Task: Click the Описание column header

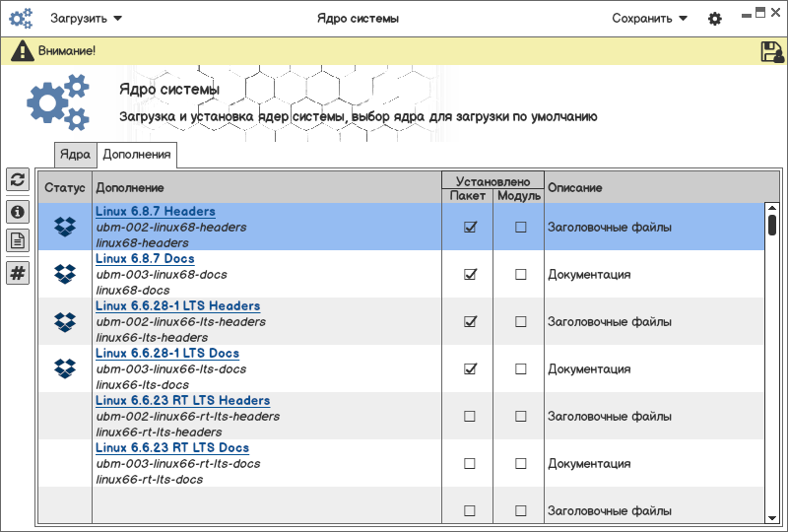Action: [575, 187]
